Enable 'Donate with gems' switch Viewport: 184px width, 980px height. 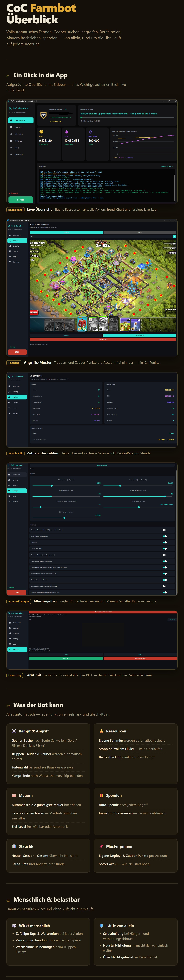pyautogui.click(x=165, y=555)
